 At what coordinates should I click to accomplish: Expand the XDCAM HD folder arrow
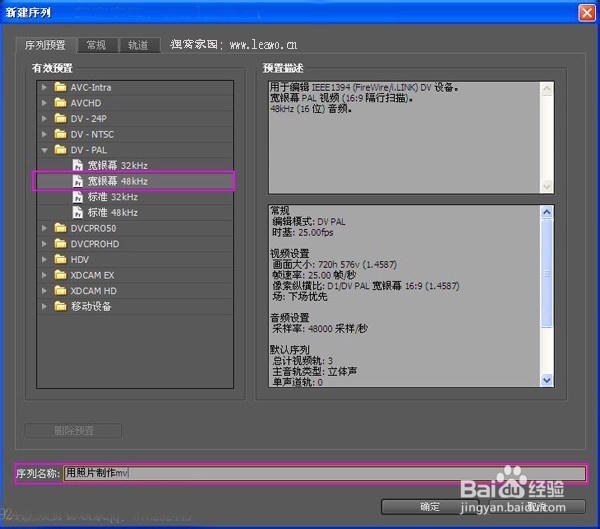click(x=44, y=291)
